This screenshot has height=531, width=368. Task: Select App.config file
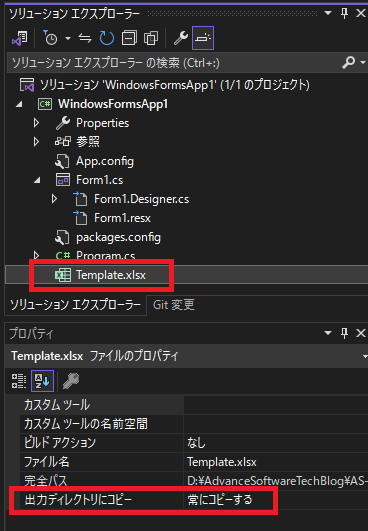click(x=105, y=161)
